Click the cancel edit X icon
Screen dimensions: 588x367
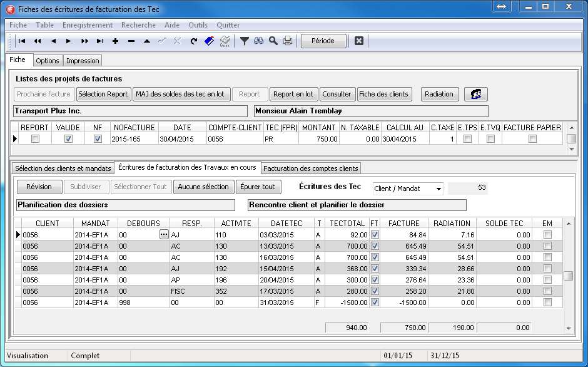[178, 41]
